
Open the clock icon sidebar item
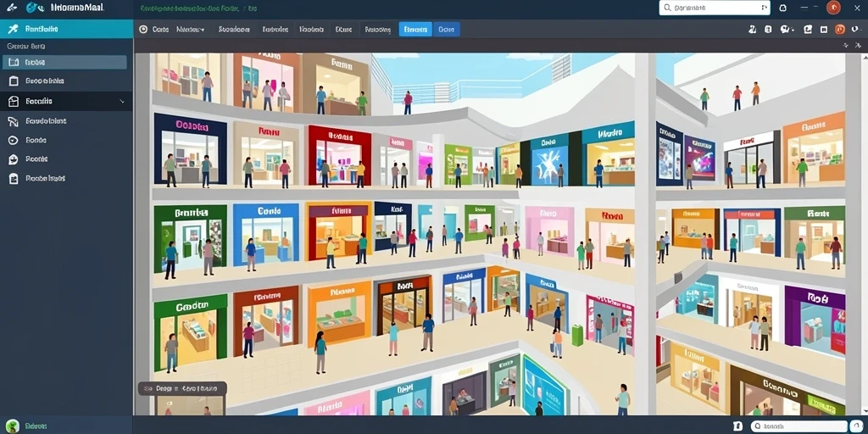pos(14,140)
